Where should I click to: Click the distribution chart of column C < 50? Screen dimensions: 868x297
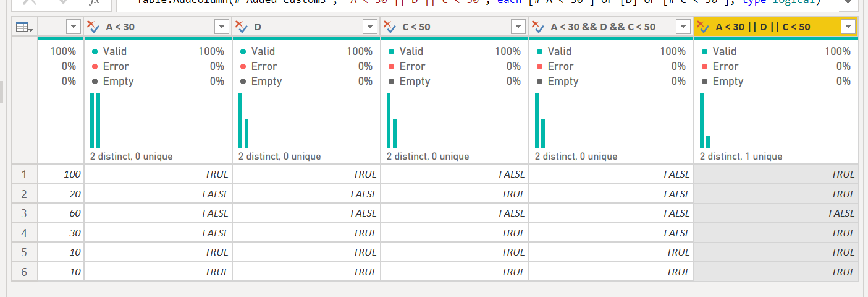pos(392,121)
